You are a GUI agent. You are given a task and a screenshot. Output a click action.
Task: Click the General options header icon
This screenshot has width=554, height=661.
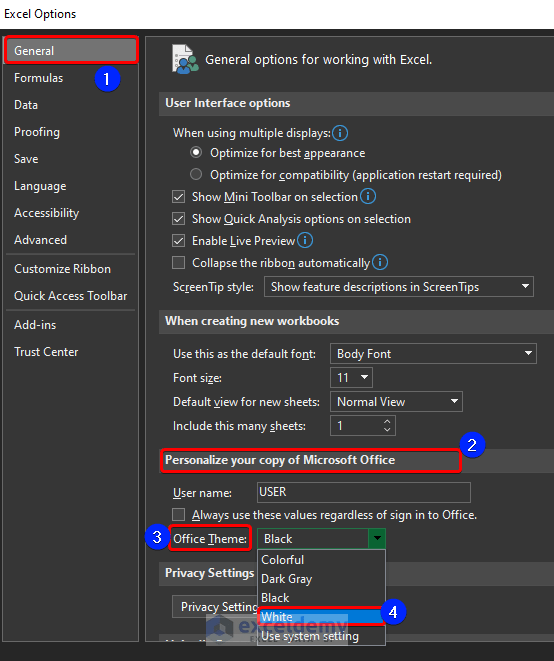[185, 59]
